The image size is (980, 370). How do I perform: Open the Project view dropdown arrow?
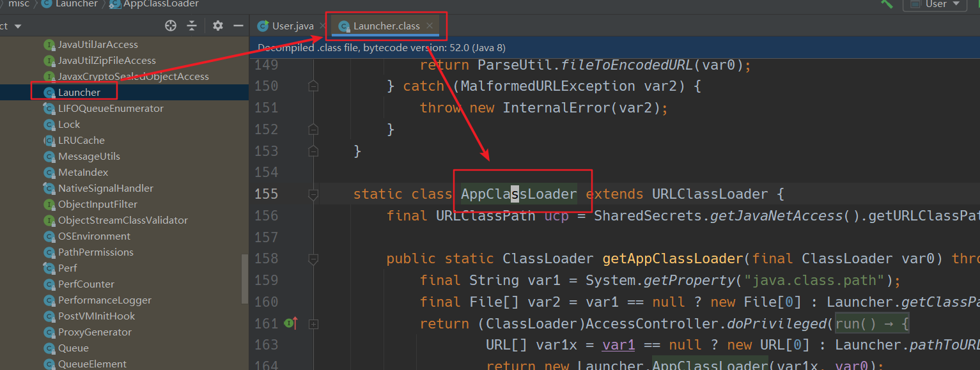[x=17, y=26]
